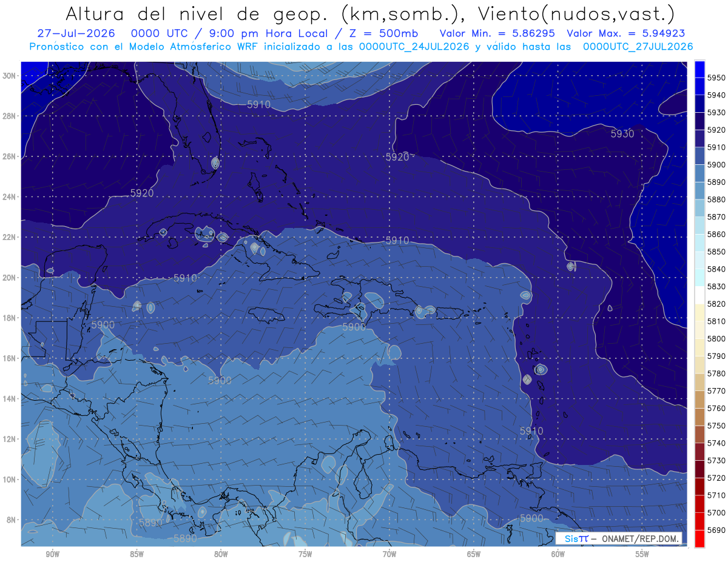The image size is (728, 562).
Task: Click the 5690 value on the color scale
Action: pos(716,530)
